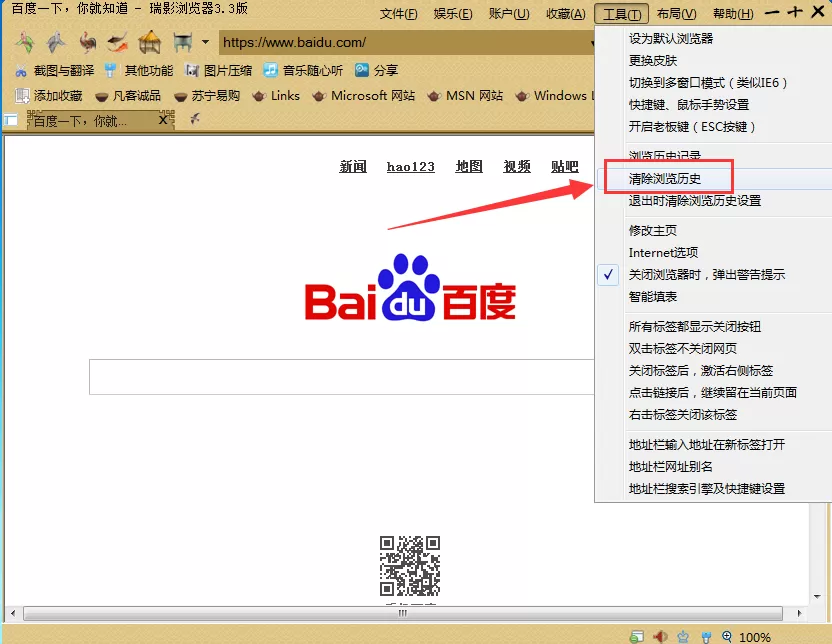The height and width of the screenshot is (644, 832).
Task: Open the 贴吧 link
Action: 565,167
